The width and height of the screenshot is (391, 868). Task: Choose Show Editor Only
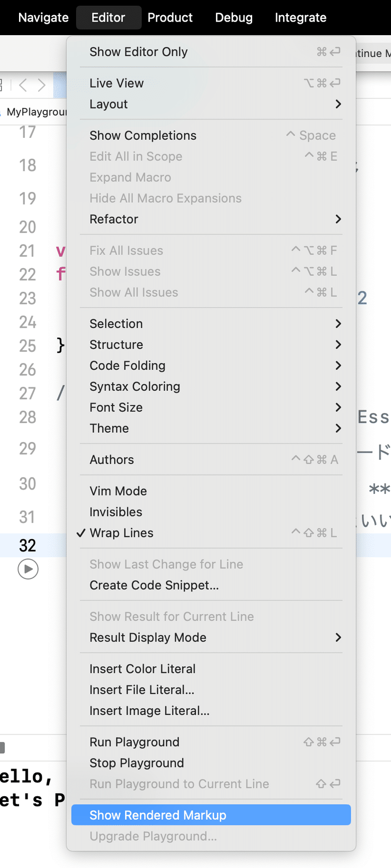click(211, 52)
